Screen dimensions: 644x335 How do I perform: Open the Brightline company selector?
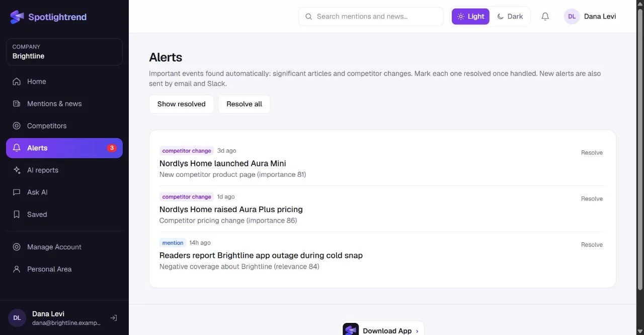point(64,52)
